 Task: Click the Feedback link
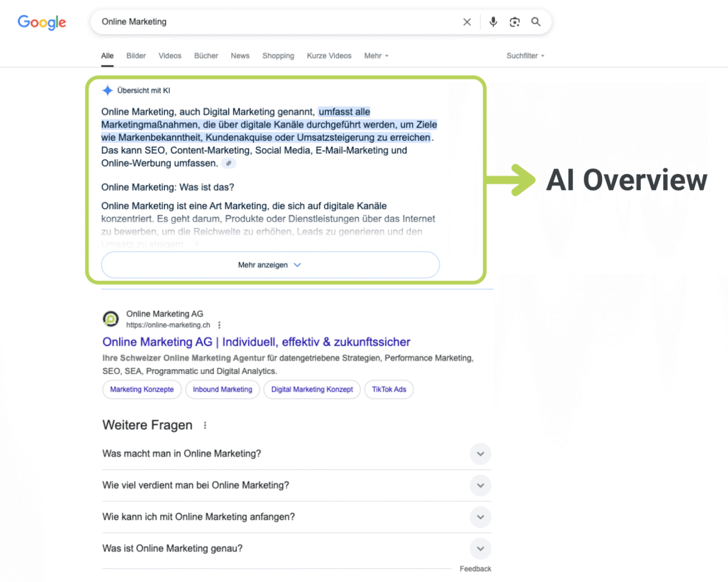[476, 569]
